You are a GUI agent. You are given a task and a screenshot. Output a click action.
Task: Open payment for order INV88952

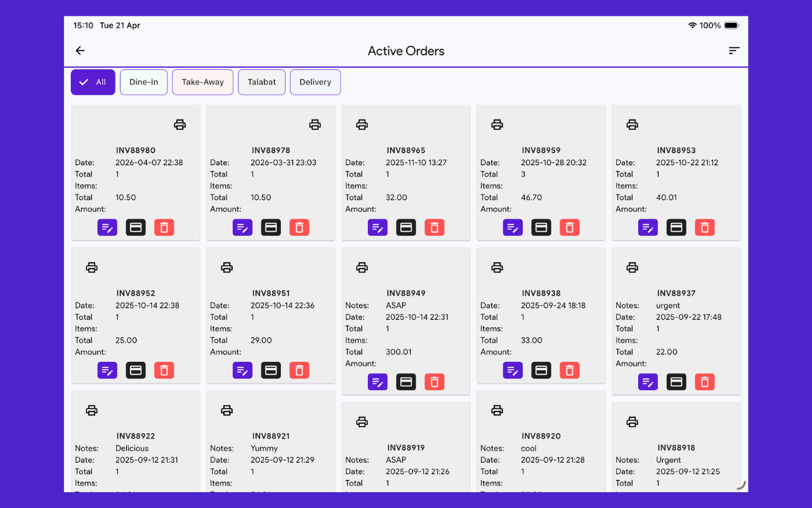136,370
